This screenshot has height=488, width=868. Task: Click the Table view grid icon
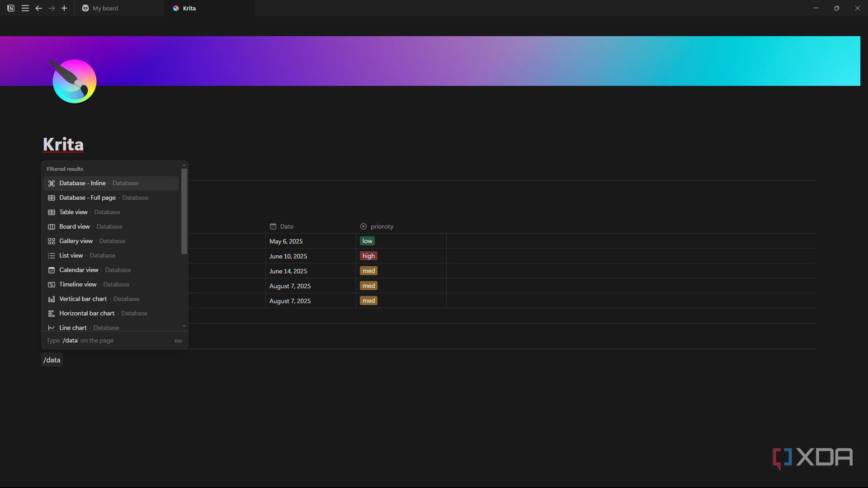(x=52, y=212)
